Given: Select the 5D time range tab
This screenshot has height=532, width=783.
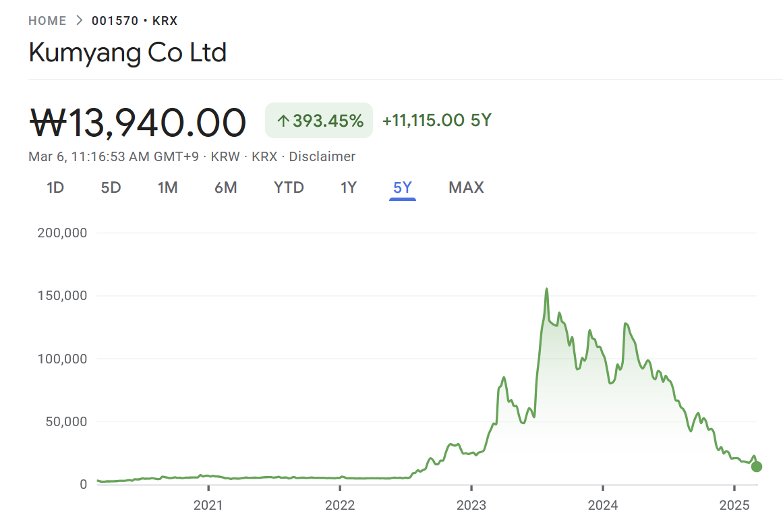Looking at the screenshot, I should 111,187.
